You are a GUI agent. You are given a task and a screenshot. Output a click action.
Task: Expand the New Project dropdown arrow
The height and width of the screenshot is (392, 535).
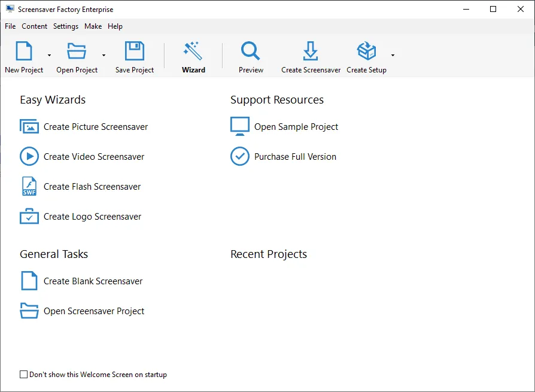[x=49, y=55]
